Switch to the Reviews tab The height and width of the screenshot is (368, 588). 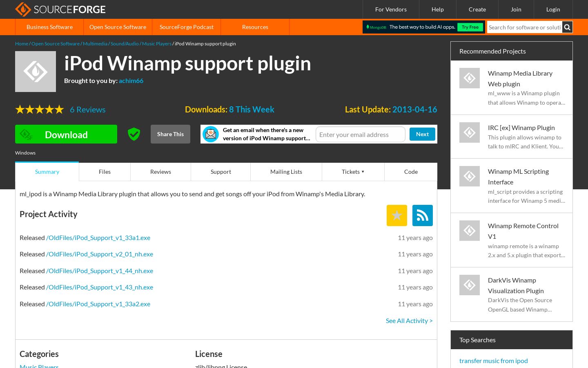pos(160,172)
